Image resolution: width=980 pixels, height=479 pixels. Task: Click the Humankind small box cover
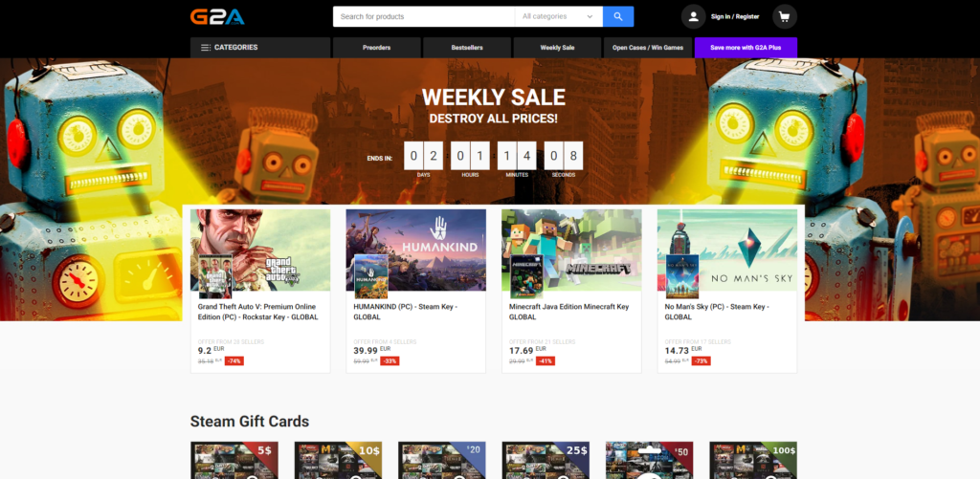click(371, 276)
